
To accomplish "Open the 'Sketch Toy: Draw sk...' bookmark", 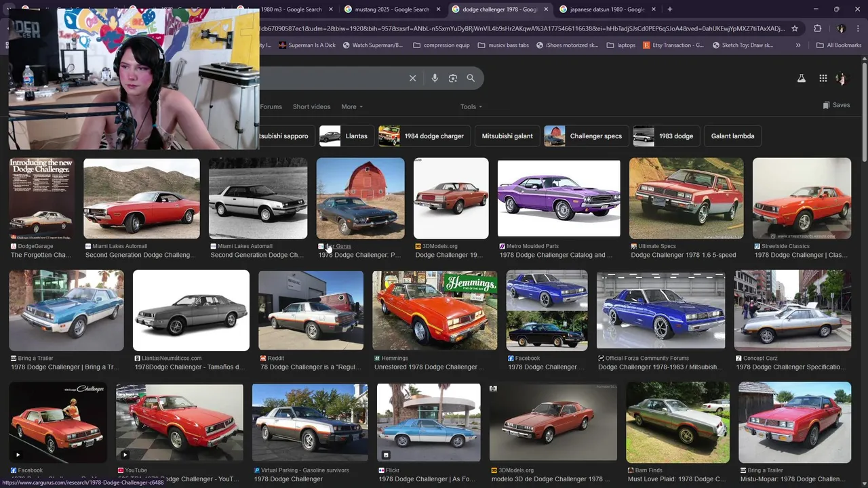I will pyautogui.click(x=742, y=45).
